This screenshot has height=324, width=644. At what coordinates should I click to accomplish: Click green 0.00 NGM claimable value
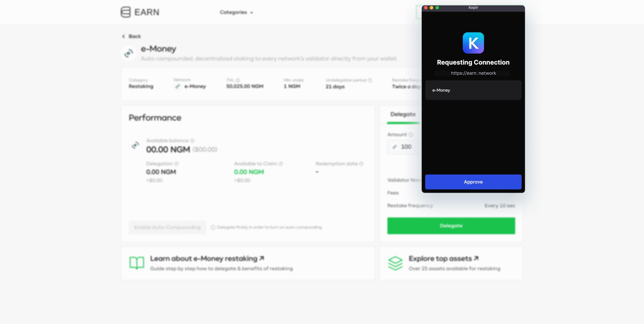click(x=249, y=172)
